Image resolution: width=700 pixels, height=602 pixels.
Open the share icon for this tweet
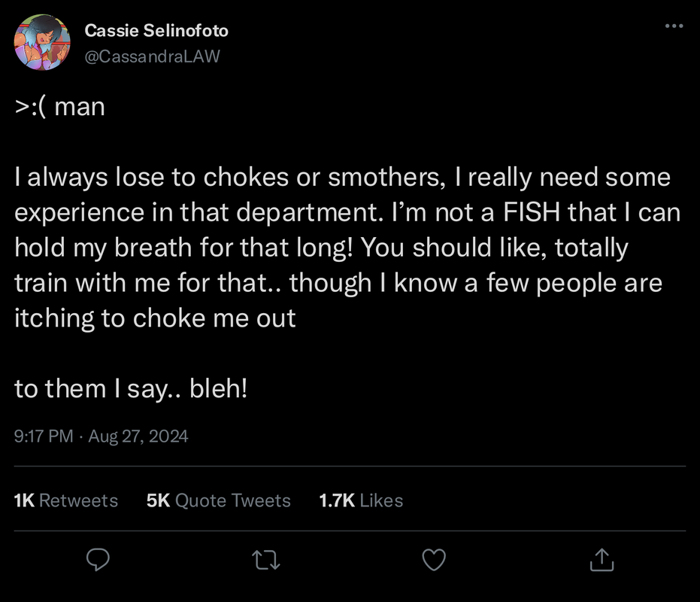[602, 558]
